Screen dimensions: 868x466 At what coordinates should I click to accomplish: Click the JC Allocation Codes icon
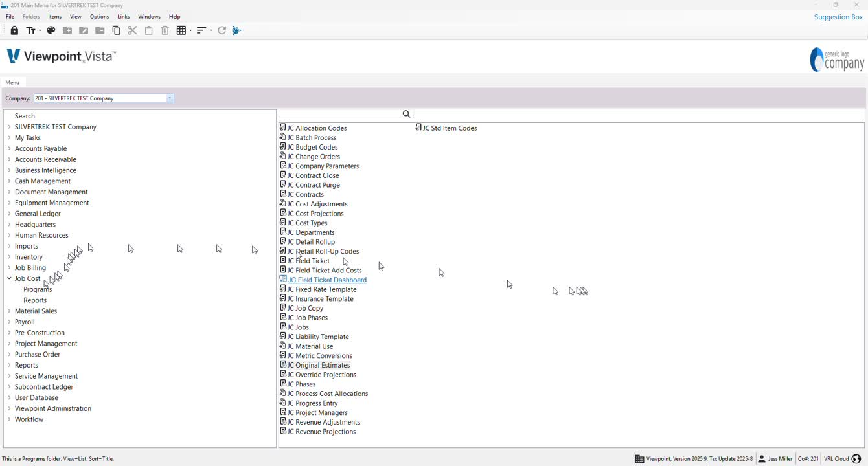tap(283, 128)
